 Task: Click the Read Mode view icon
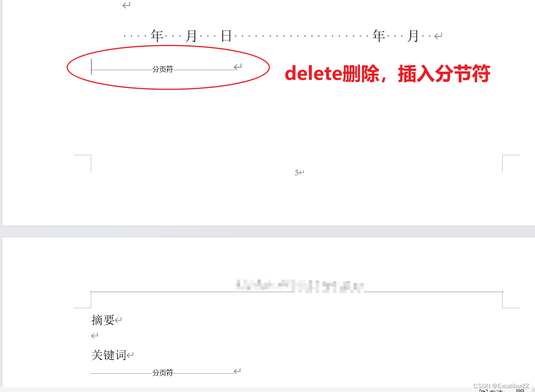pyautogui.click(x=520, y=390)
